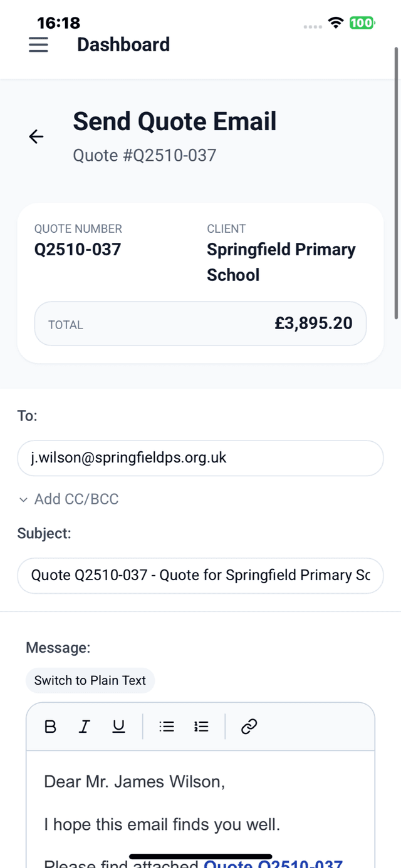This screenshot has height=868, width=401.
Task: Open the Quote Q2510-037 link in message
Action: (273, 862)
